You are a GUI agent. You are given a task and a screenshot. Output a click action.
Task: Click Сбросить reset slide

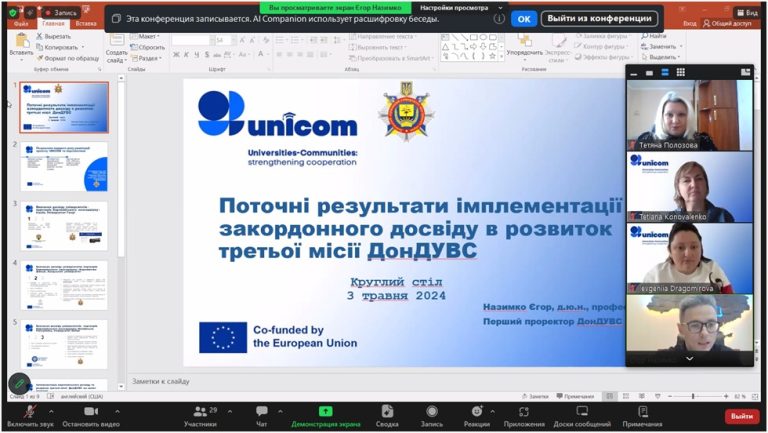point(147,47)
